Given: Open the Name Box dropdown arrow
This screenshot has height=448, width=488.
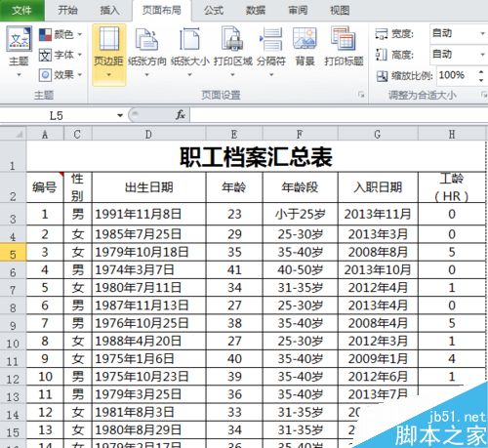Looking at the screenshot, I should (120, 115).
